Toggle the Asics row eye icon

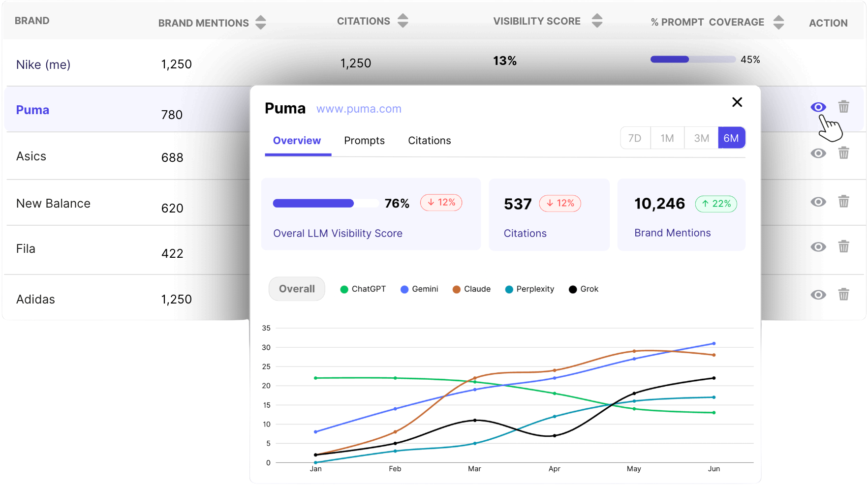tap(818, 153)
